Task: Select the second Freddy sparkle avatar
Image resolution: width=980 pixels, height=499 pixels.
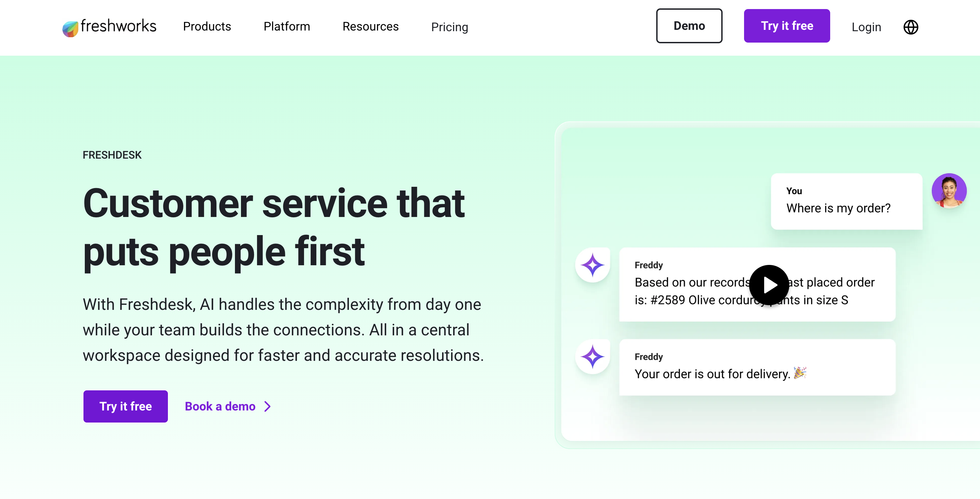Action: point(593,357)
